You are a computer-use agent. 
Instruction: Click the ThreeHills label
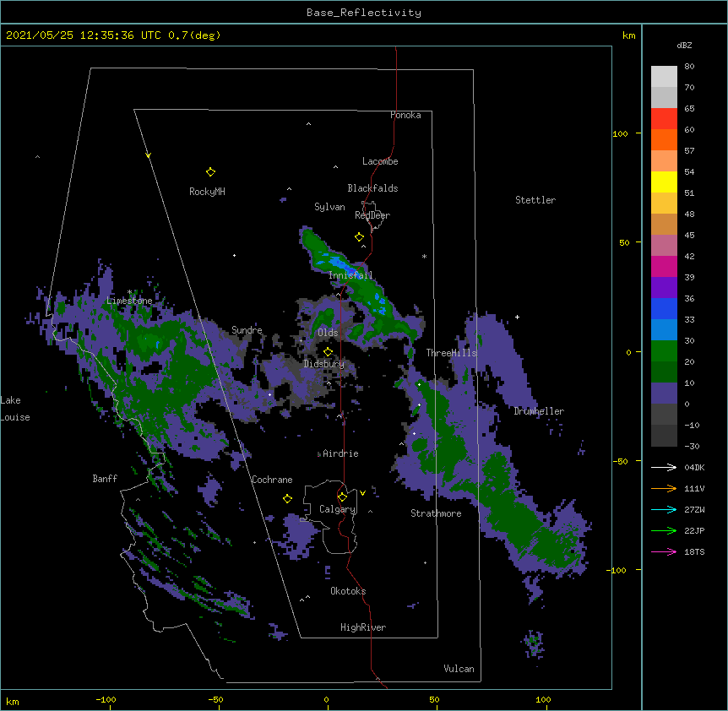click(452, 353)
